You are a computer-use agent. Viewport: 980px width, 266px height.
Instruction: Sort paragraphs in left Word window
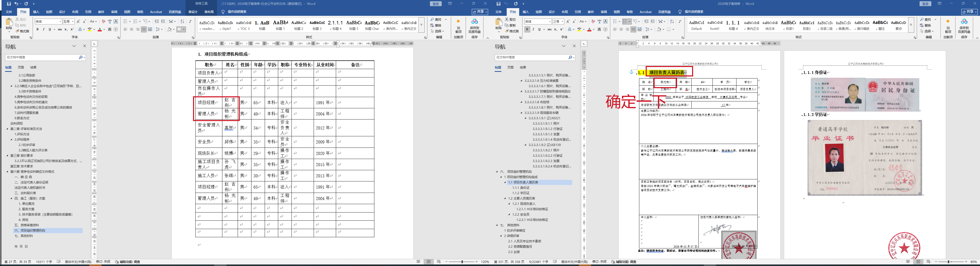tap(182, 22)
